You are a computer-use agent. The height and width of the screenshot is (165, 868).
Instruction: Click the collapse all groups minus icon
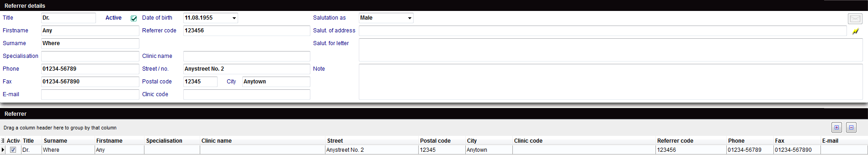coord(851,128)
